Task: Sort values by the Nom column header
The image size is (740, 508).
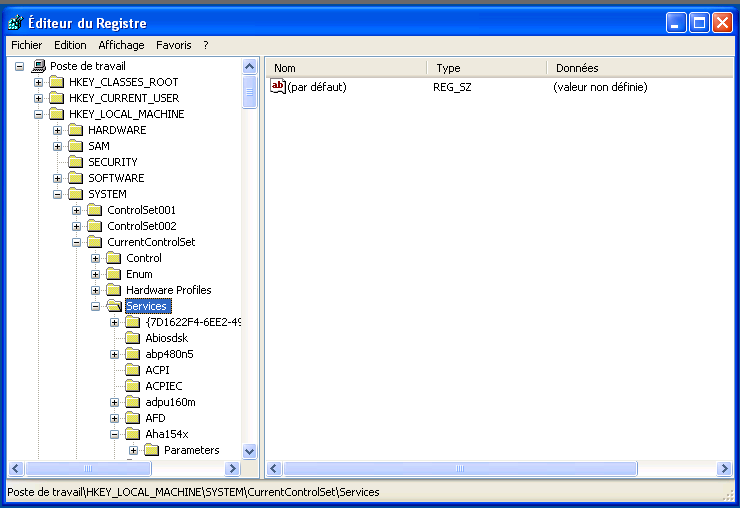Action: point(346,68)
